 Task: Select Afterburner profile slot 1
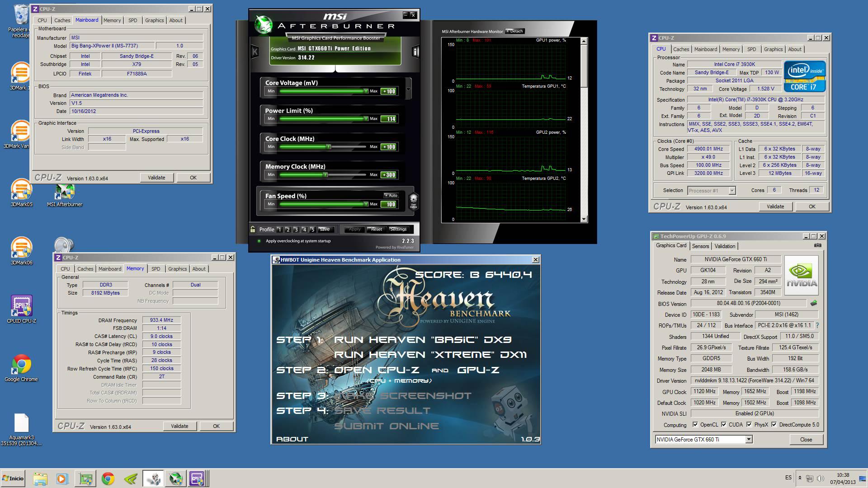coord(279,230)
